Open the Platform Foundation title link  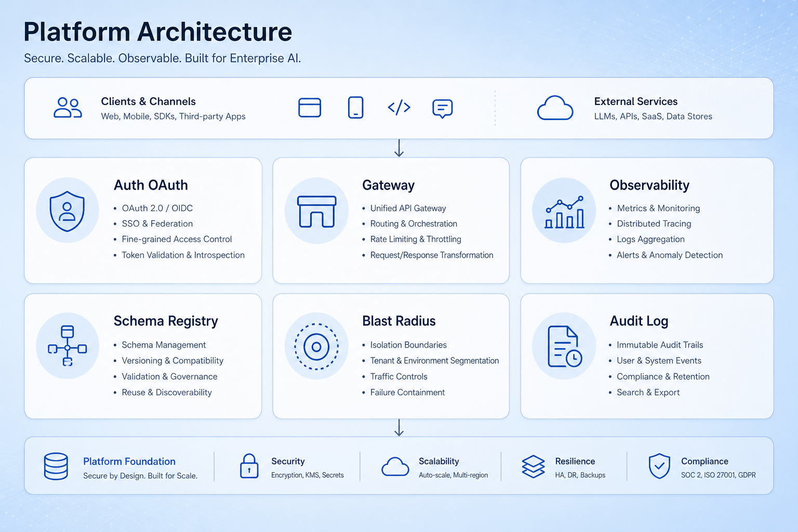pos(129,461)
